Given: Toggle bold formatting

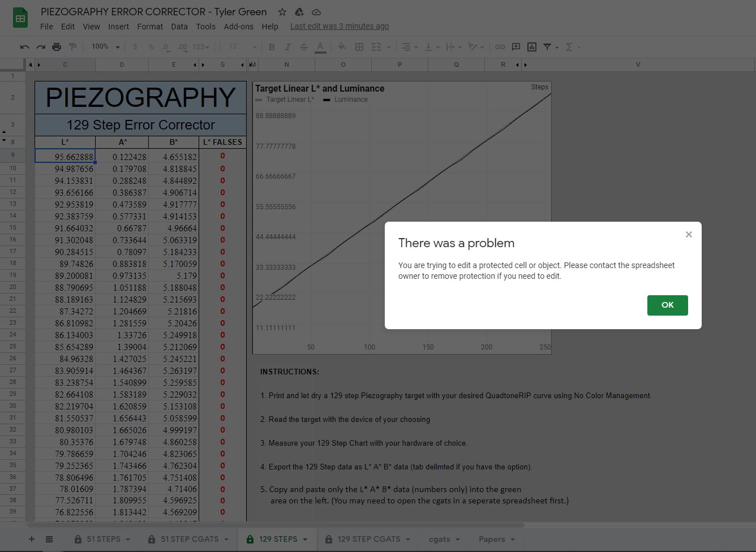Looking at the screenshot, I should [272, 47].
